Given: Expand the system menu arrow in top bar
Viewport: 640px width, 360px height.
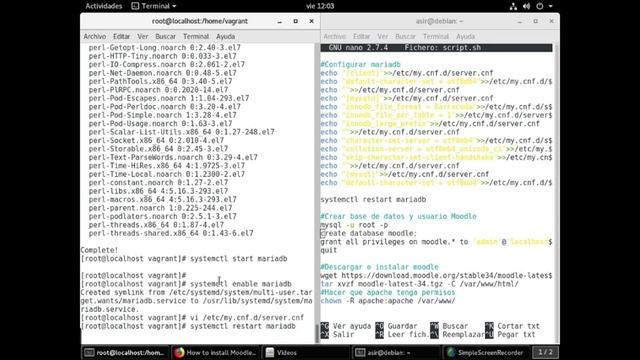Looking at the screenshot, I should coord(550,6).
